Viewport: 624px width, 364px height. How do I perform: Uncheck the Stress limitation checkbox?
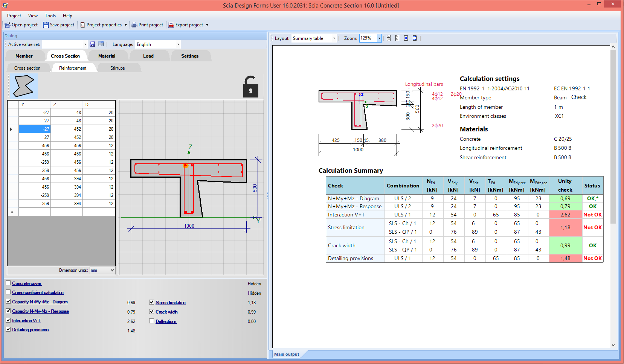[151, 302]
